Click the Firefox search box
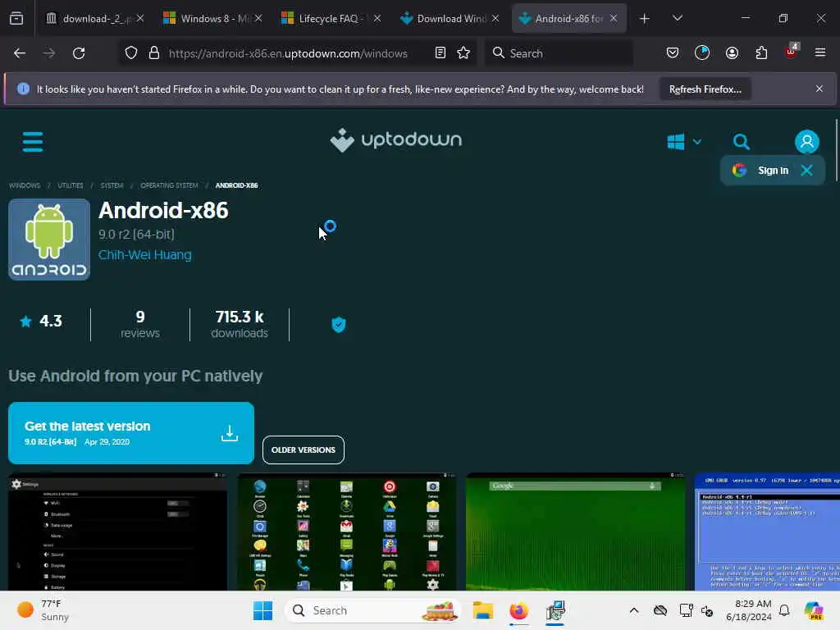The image size is (840, 630). [x=559, y=53]
